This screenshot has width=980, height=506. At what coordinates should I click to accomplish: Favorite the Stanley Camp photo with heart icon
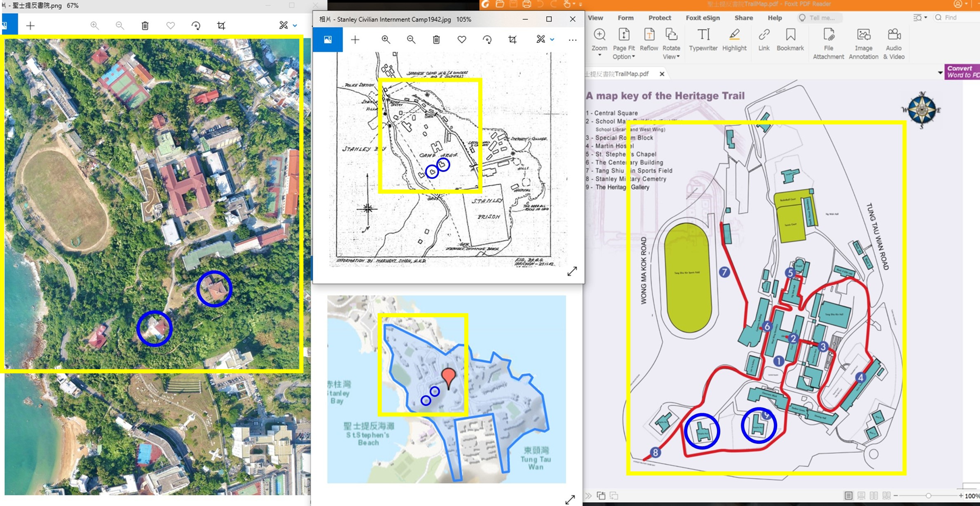click(462, 40)
